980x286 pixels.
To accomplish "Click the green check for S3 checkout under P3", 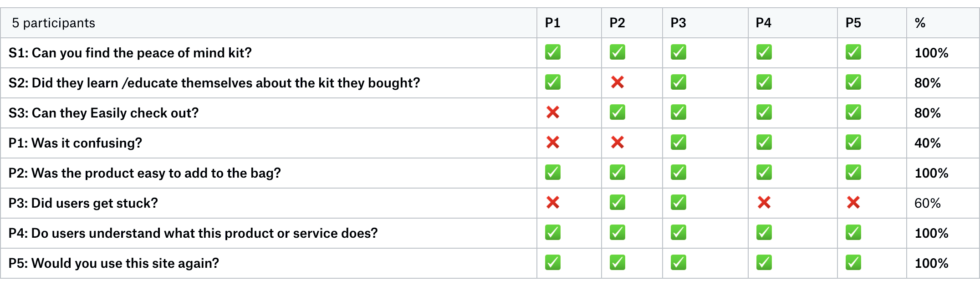I will coord(678,112).
